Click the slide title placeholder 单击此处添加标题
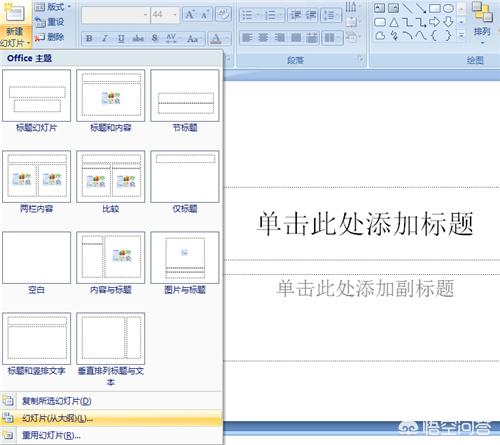Screen dimensions: 500x445 pos(365,224)
